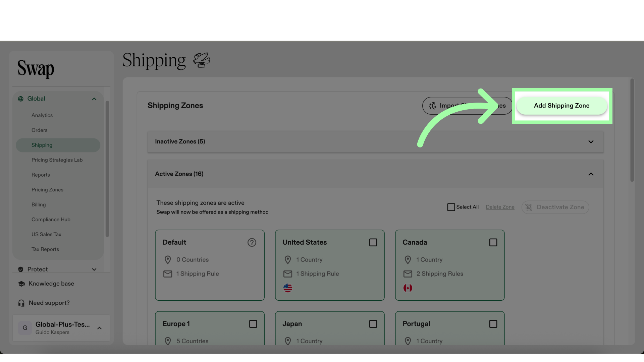
Task: Click the Import Shipping Zones button
Action: (x=467, y=106)
